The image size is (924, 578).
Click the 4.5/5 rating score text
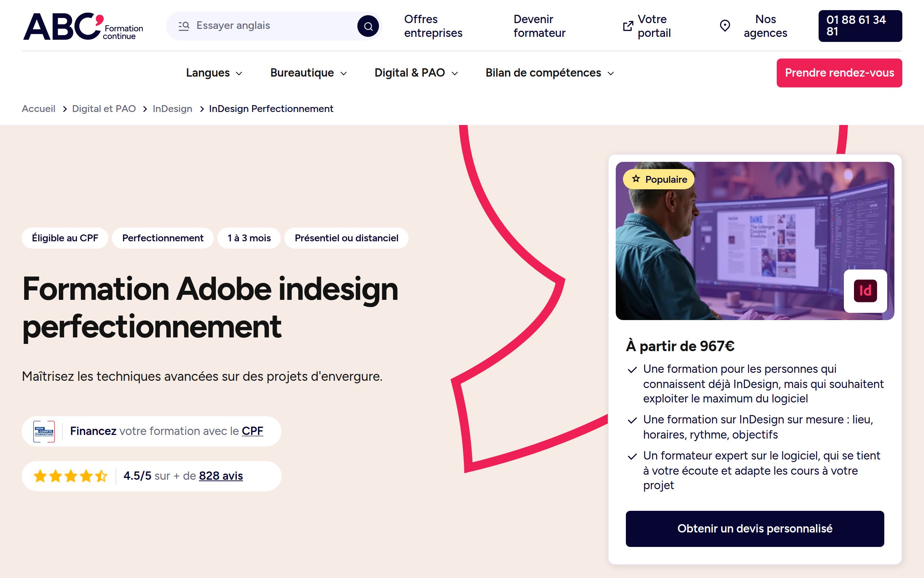(x=138, y=476)
